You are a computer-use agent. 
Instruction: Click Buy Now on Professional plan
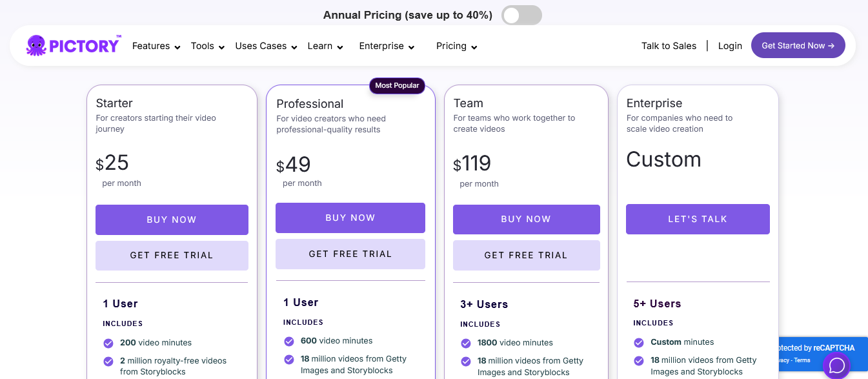[x=350, y=218]
